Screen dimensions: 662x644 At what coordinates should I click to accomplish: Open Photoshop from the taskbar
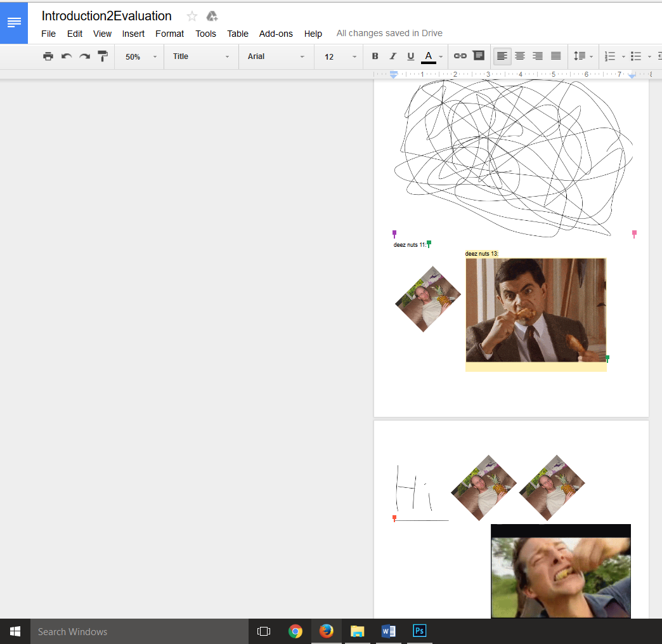coord(420,631)
